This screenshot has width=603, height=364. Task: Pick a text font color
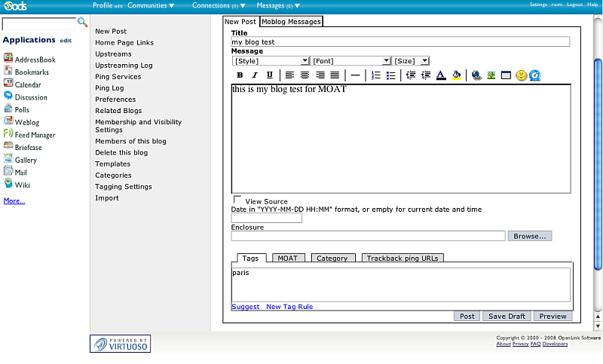pos(441,75)
